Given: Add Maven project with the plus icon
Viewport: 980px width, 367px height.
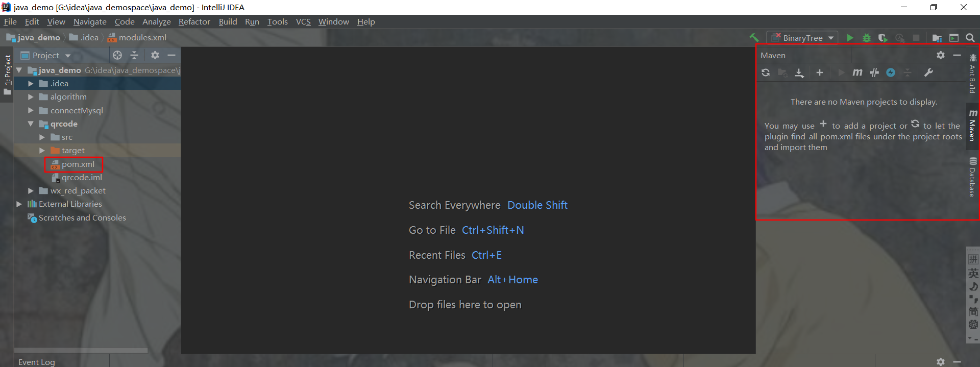Looking at the screenshot, I should coord(820,72).
